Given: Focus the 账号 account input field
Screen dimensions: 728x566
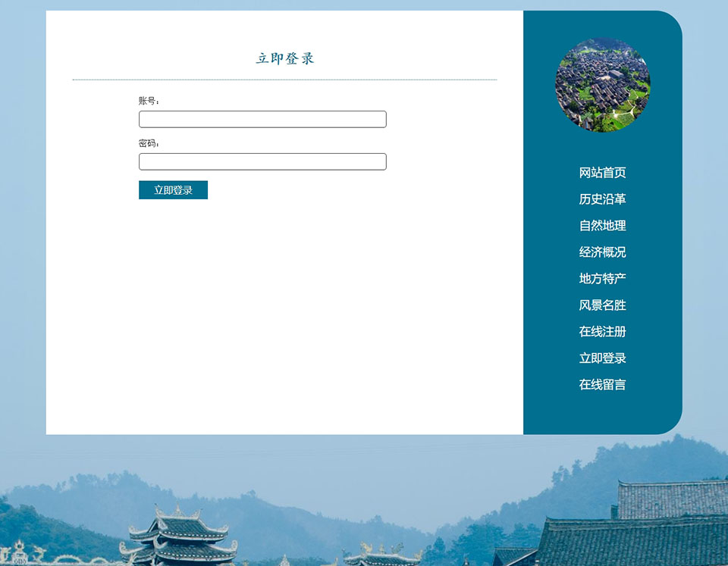Looking at the screenshot, I should coord(262,119).
